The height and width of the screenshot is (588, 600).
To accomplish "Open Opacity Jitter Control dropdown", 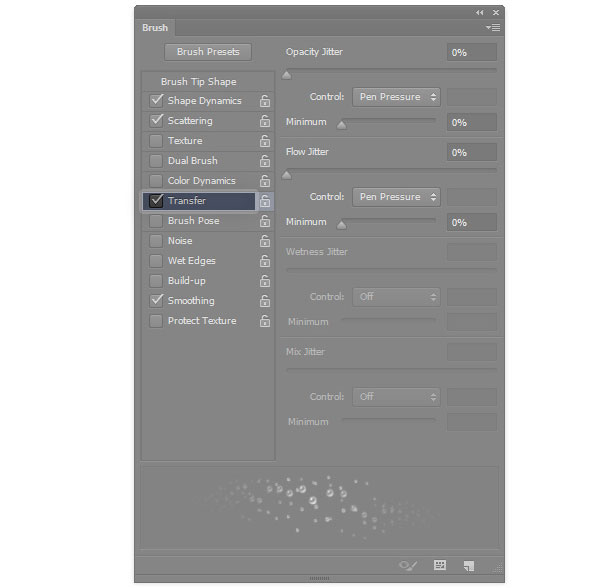I will click(396, 97).
